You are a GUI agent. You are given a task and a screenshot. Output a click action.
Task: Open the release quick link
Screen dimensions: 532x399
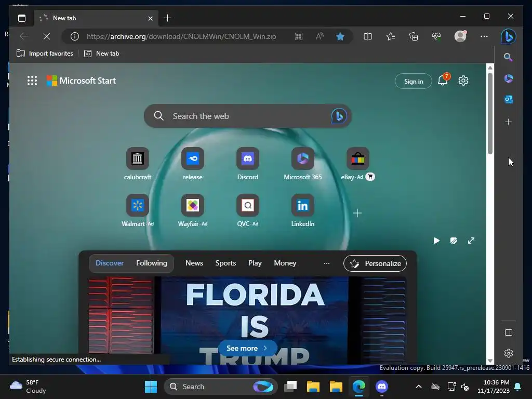coord(192,164)
